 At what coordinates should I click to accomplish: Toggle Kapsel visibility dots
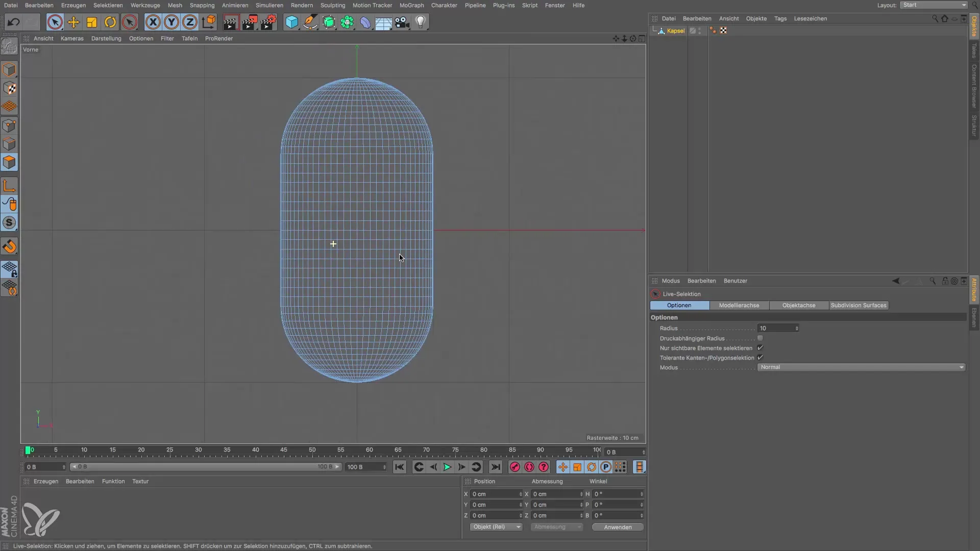(x=700, y=31)
